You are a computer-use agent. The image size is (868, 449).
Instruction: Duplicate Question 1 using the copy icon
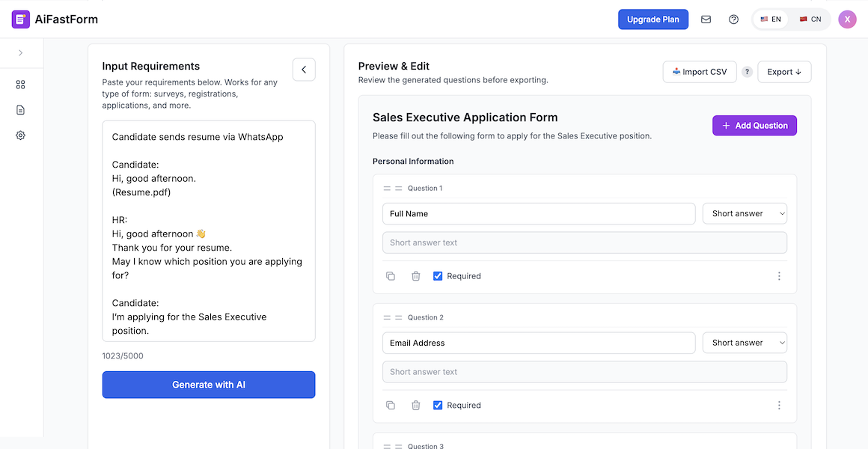(391, 276)
